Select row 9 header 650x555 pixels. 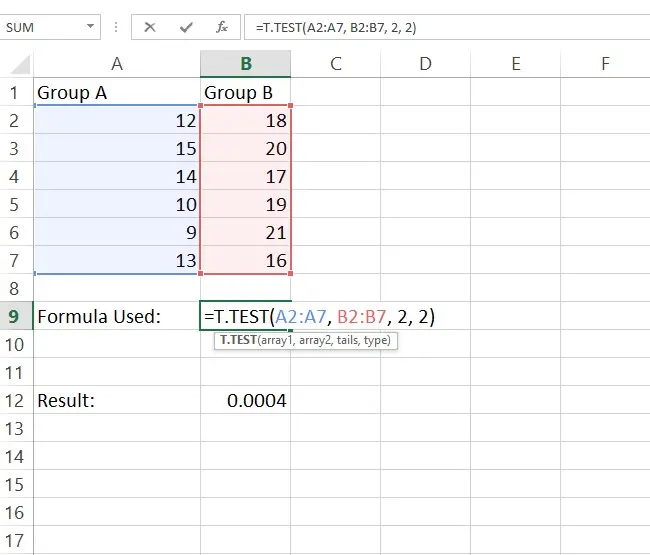pyautogui.click(x=15, y=316)
